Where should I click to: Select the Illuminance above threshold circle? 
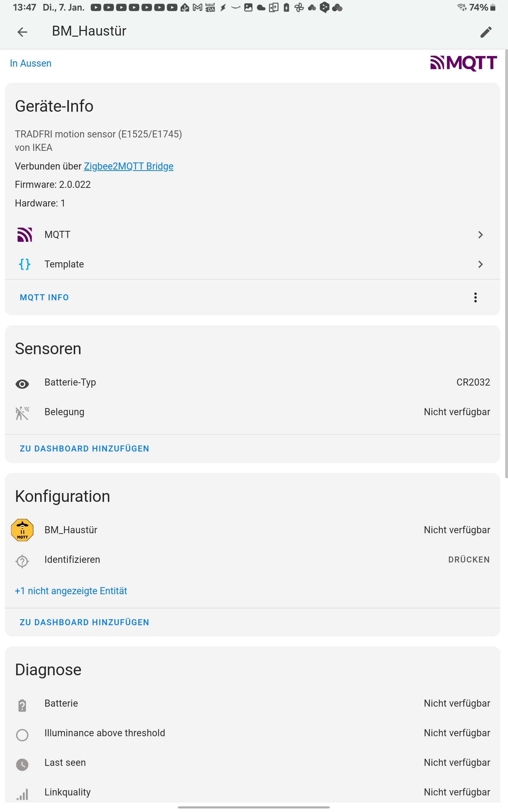tap(22, 735)
